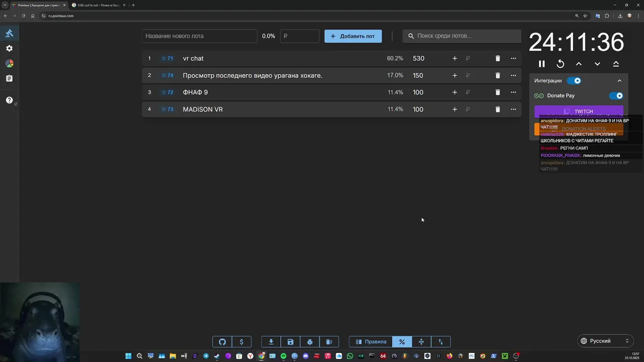
Task: Open the Windows Start menu
Action: coord(128,356)
